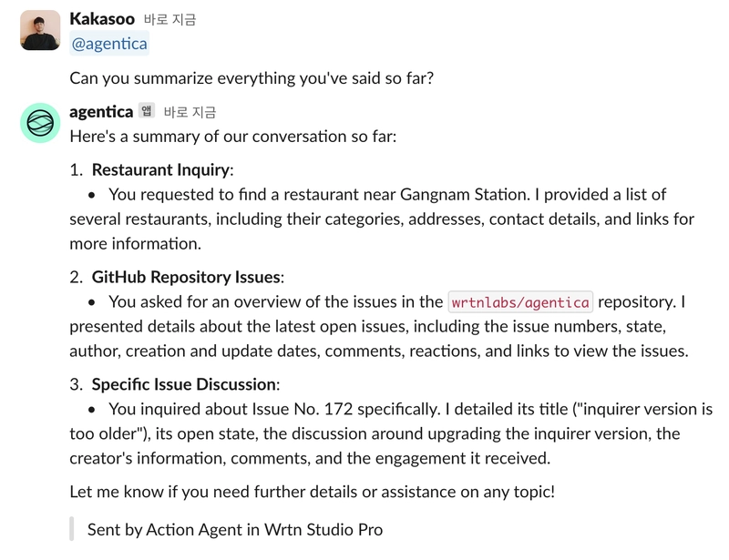Click the agentica app avatar icon

[40, 124]
